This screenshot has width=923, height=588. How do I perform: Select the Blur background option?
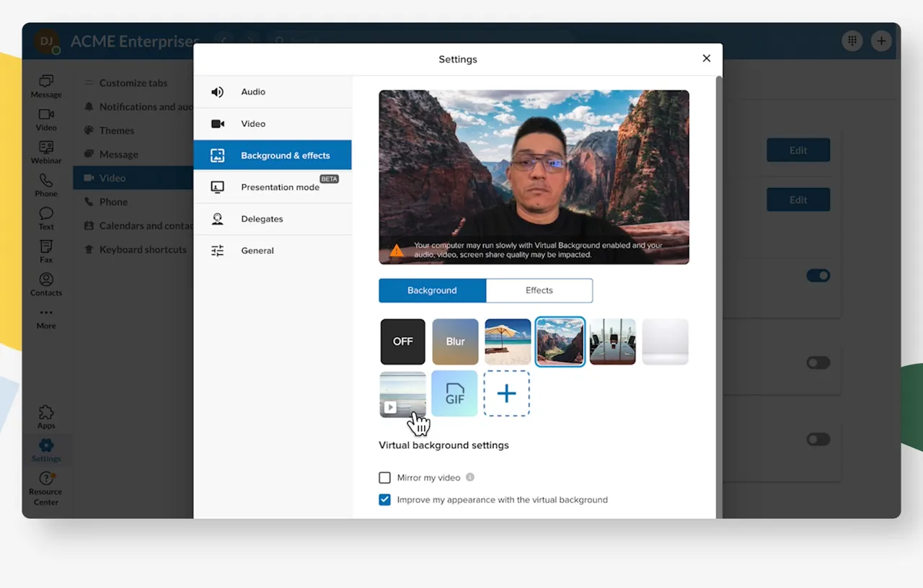click(455, 342)
